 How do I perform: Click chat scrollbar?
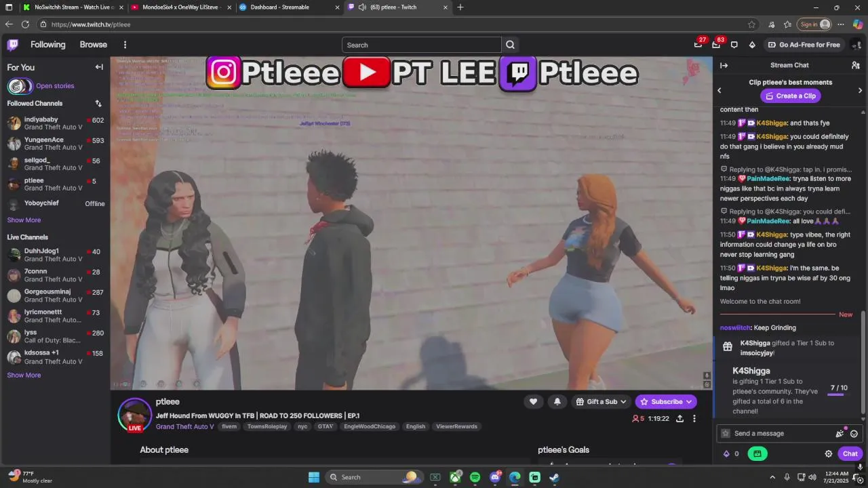coord(863,363)
